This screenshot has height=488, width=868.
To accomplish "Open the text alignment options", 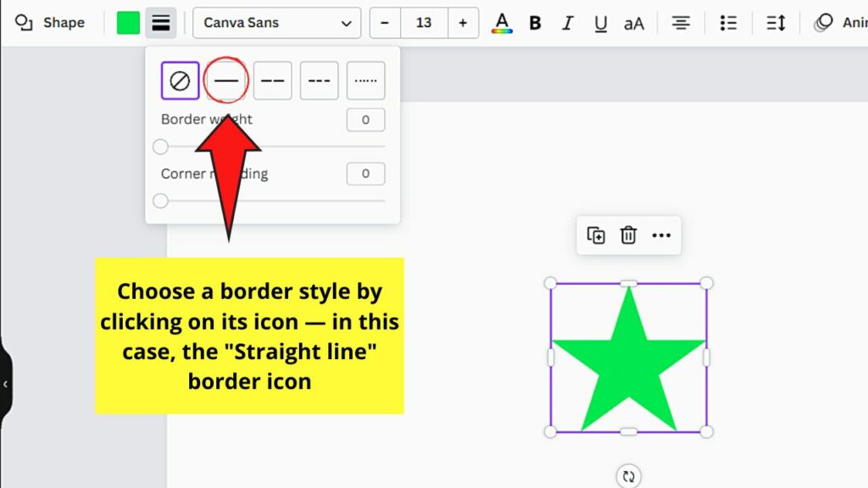I will tap(681, 23).
